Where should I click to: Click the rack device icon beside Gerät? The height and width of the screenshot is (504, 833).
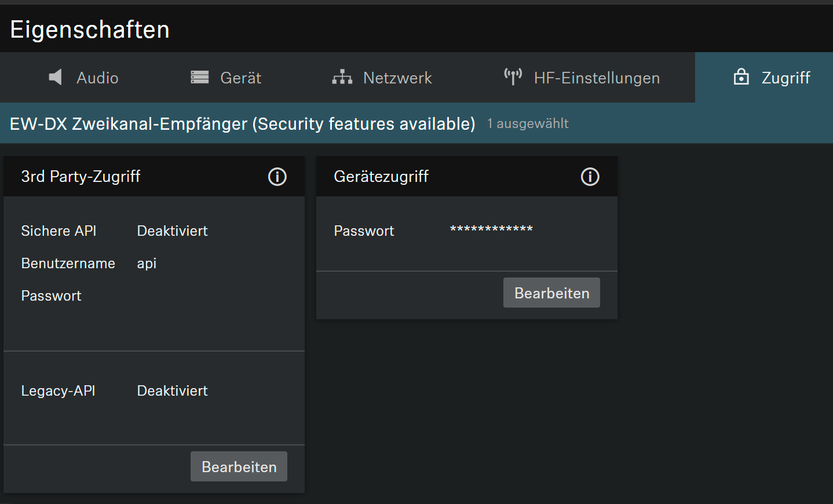200,78
